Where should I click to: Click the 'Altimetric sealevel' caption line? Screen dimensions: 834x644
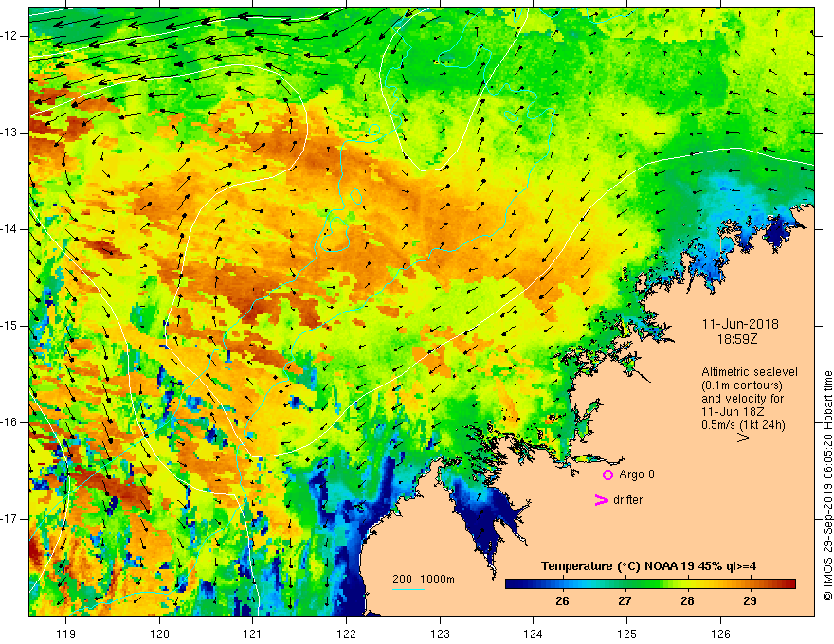(750, 372)
